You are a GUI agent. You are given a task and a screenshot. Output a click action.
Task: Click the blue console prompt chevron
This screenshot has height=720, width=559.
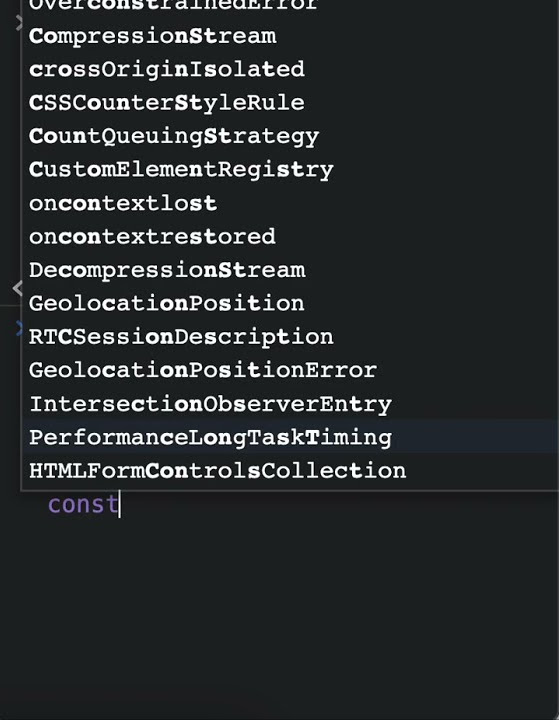coord(18,329)
